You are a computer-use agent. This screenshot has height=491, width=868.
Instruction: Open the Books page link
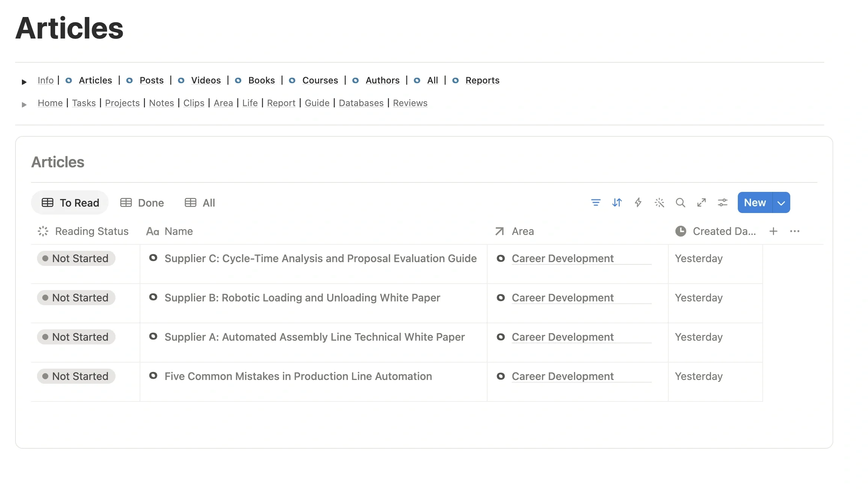262,80
